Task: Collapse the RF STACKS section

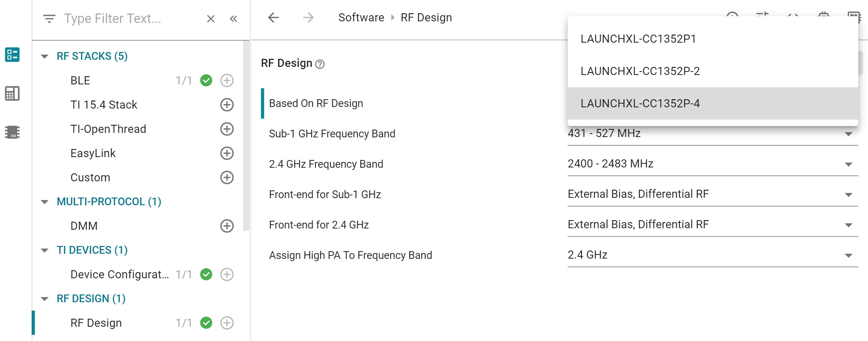Action: [x=45, y=56]
